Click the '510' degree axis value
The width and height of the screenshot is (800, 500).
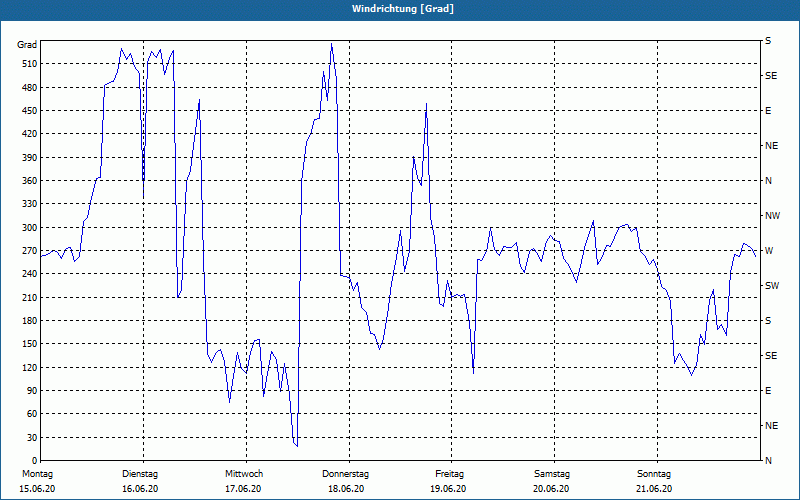tap(29, 64)
